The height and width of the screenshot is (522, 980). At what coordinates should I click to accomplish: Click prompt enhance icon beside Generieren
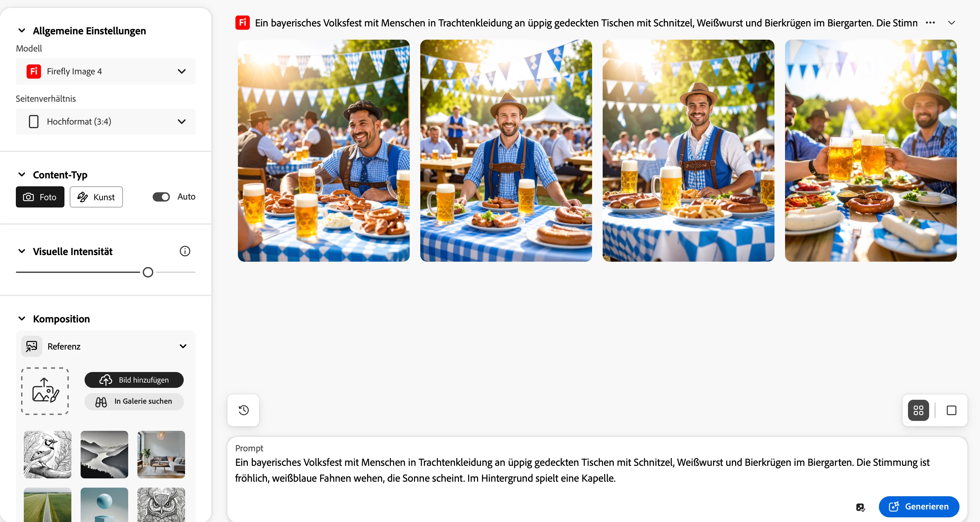pos(860,507)
